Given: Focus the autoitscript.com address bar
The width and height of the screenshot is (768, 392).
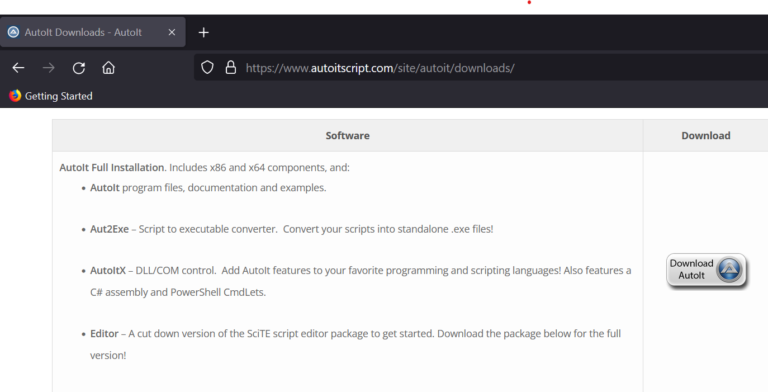Looking at the screenshot, I should (x=480, y=68).
